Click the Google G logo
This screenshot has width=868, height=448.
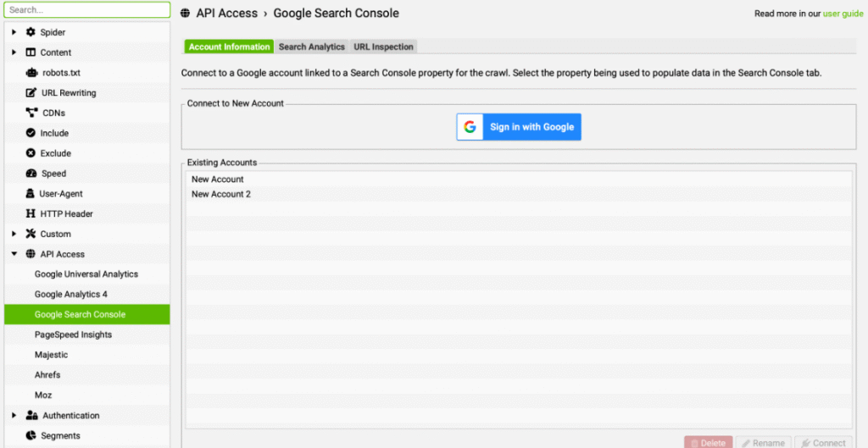pyautogui.click(x=470, y=127)
